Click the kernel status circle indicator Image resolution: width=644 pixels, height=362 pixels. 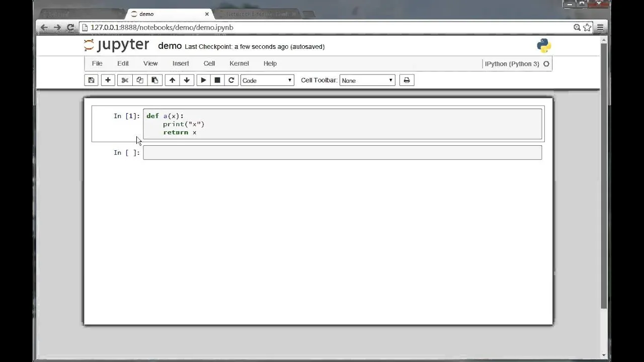pos(546,64)
